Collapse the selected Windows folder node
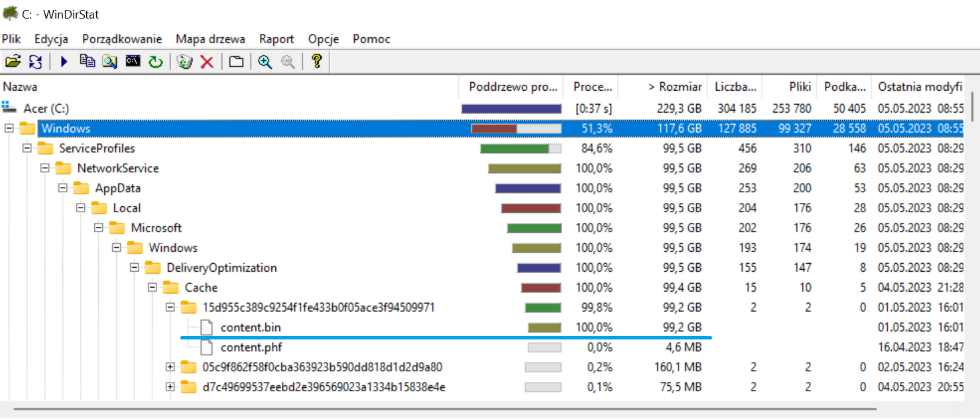Screen dimensions: 980x419 click(9, 128)
